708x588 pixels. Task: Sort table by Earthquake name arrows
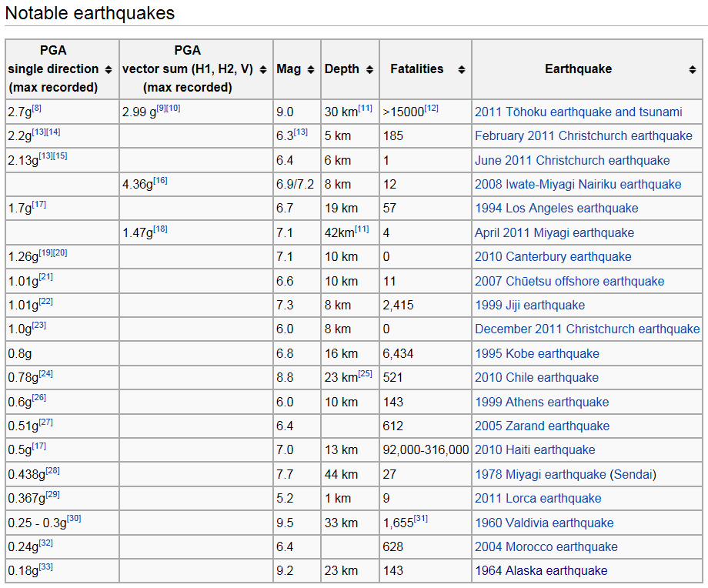point(693,69)
